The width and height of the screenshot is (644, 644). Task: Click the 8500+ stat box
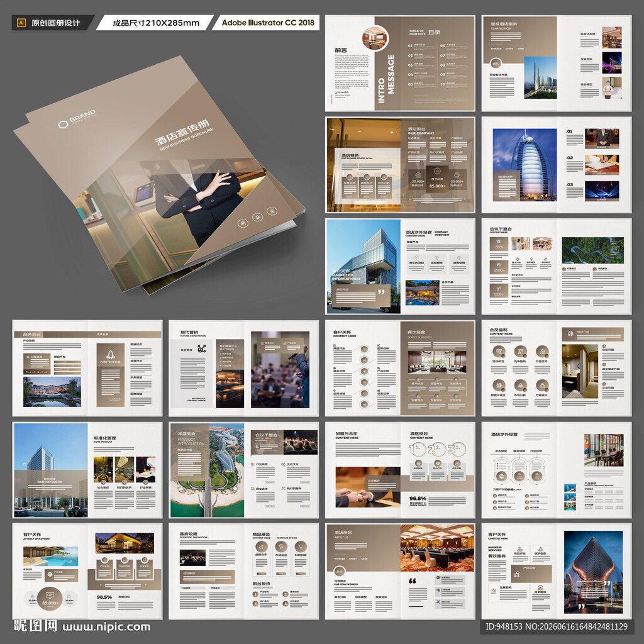tap(499, 267)
